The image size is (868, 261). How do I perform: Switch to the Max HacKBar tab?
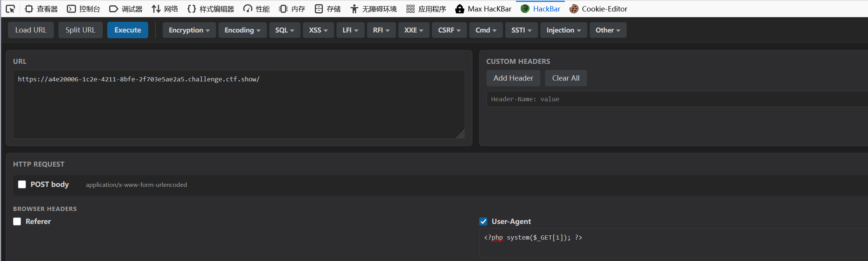[x=483, y=9]
